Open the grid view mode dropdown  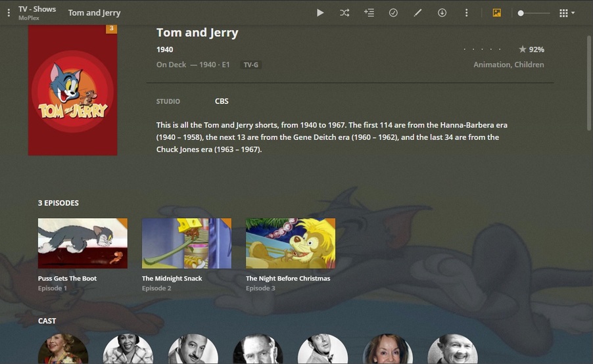coord(567,13)
